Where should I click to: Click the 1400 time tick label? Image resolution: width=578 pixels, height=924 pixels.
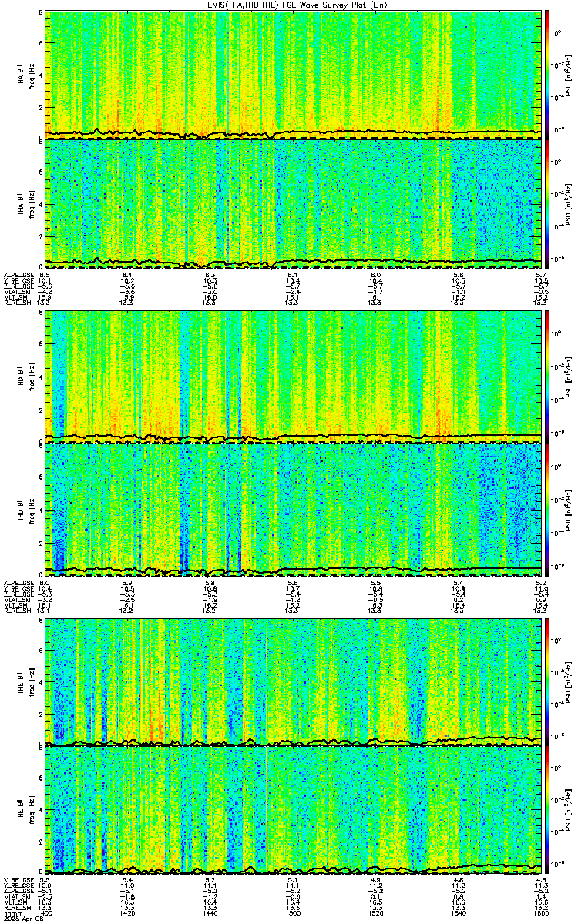(x=45, y=915)
